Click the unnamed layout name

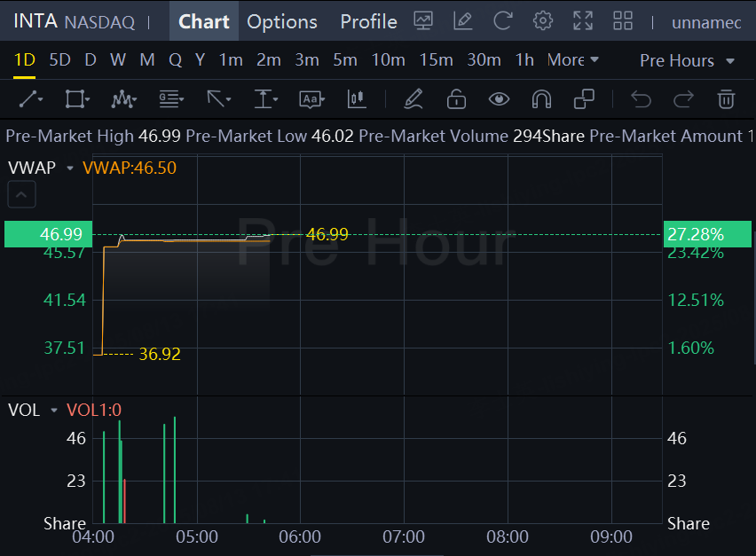click(x=706, y=23)
